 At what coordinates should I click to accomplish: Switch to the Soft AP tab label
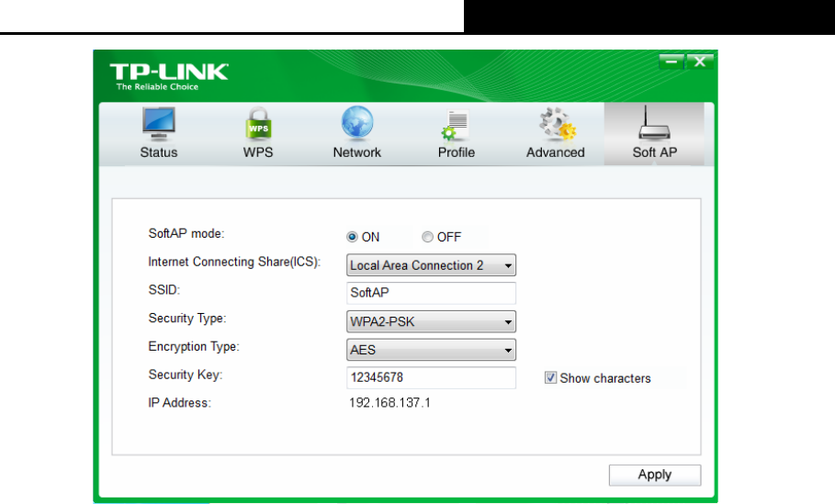(x=654, y=152)
